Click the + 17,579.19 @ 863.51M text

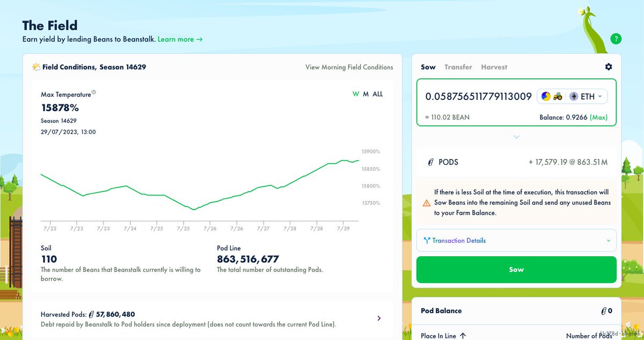[568, 162]
